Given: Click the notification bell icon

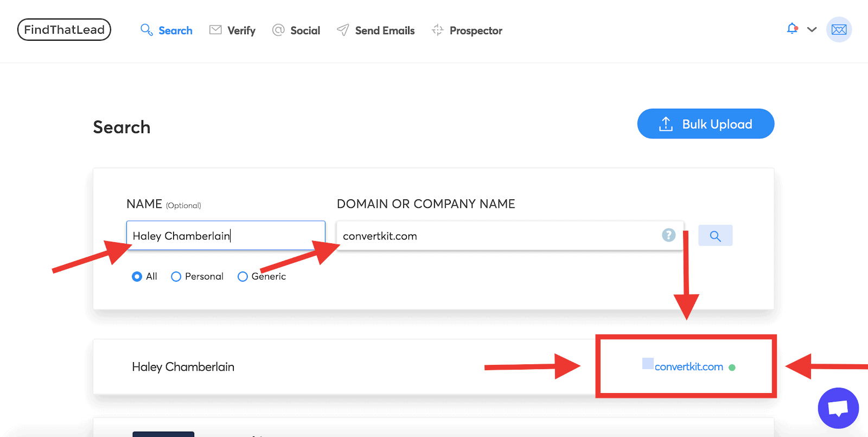Looking at the screenshot, I should [x=792, y=29].
